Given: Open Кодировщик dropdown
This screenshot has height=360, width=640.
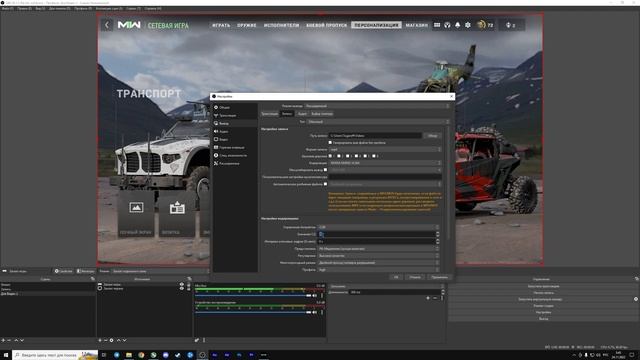Looking at the screenshot, I should pos(385,163).
